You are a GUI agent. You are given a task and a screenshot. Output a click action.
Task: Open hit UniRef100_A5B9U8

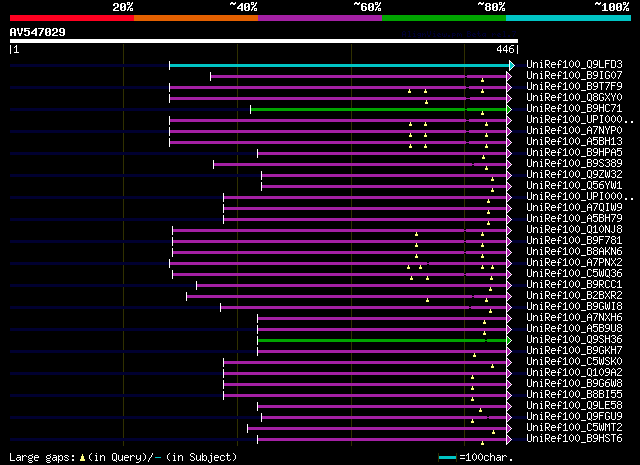(574, 329)
